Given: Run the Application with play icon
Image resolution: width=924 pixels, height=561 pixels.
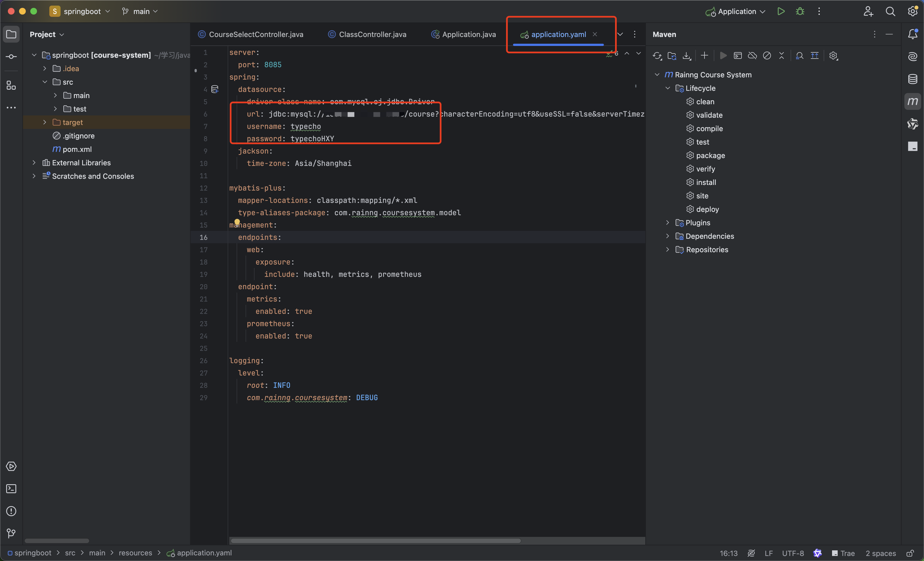Looking at the screenshot, I should point(781,11).
